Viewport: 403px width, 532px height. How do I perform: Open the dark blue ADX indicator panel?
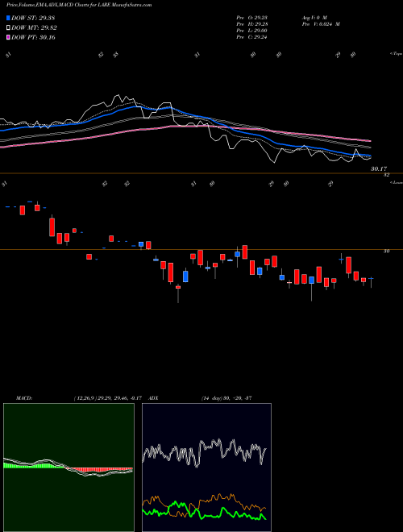click(x=206, y=468)
